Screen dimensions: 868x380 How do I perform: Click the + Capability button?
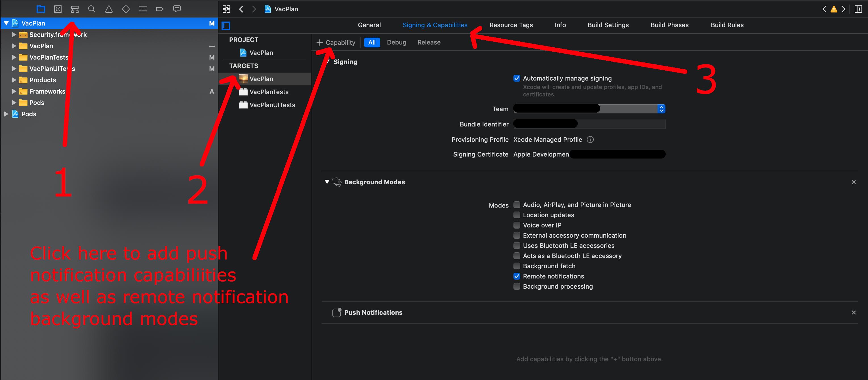click(x=336, y=43)
